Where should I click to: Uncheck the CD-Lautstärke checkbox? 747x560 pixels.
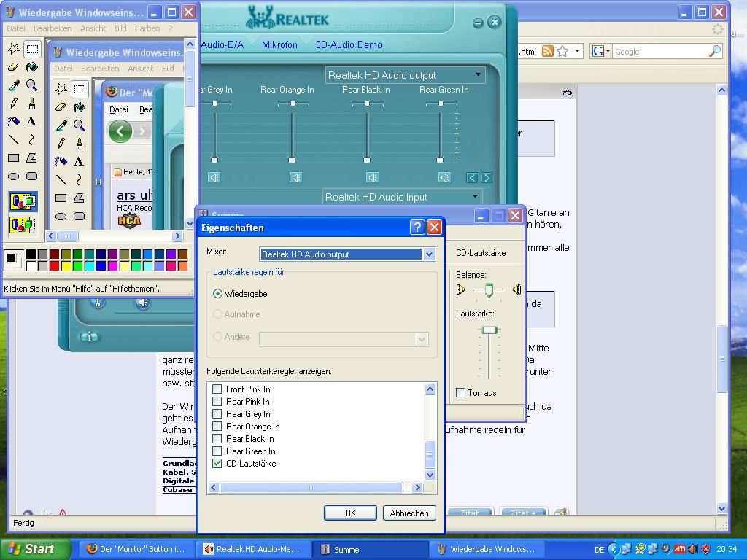217,463
